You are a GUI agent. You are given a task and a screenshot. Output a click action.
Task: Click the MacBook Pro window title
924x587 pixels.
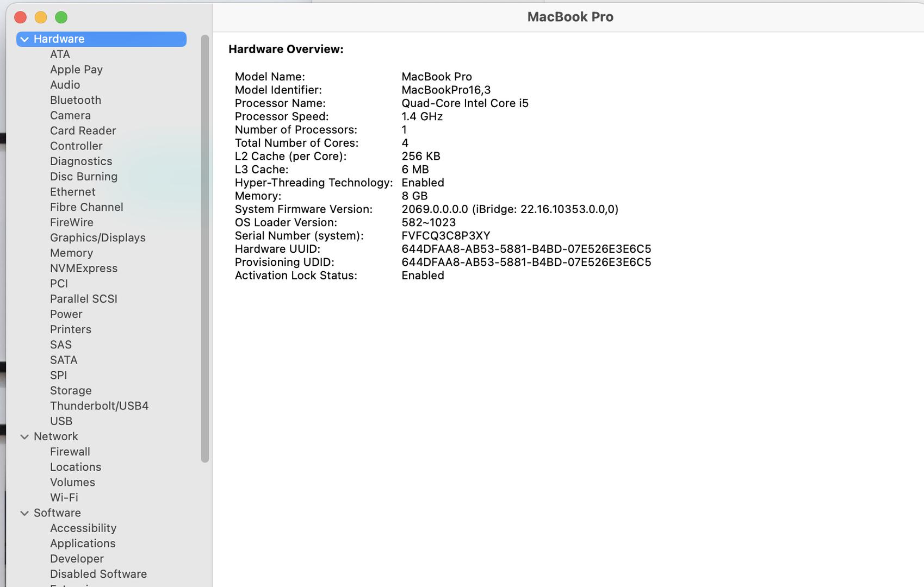[570, 17]
